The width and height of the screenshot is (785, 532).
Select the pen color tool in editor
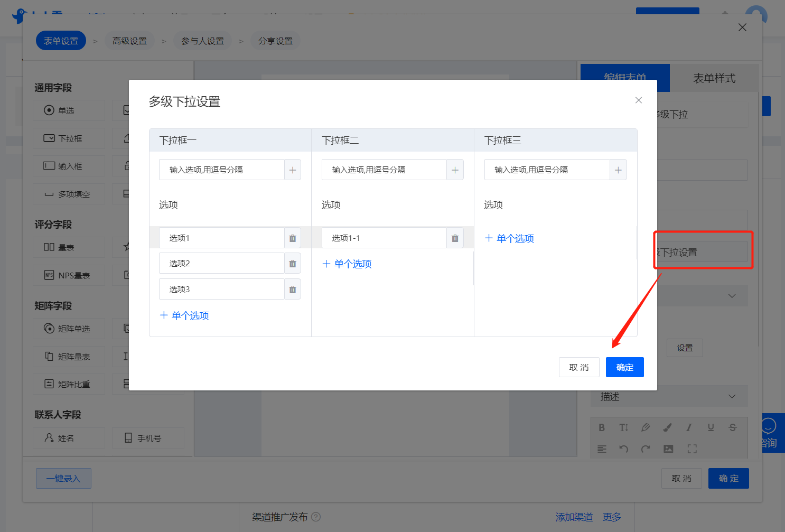click(x=646, y=427)
